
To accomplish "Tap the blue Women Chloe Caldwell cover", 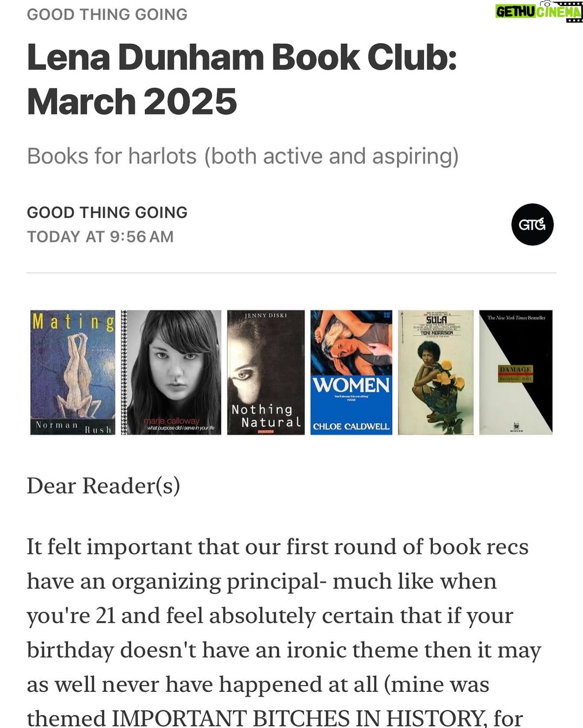I will (351, 372).
